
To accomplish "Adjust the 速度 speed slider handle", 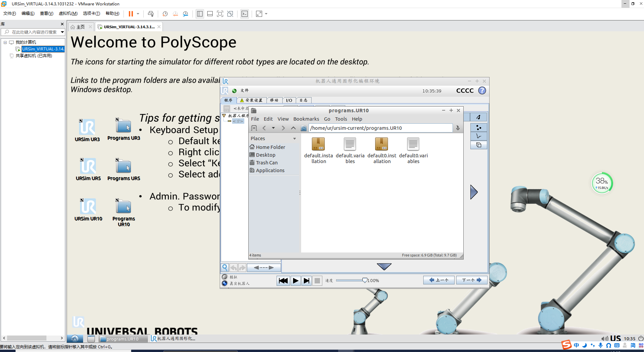I will click(365, 280).
